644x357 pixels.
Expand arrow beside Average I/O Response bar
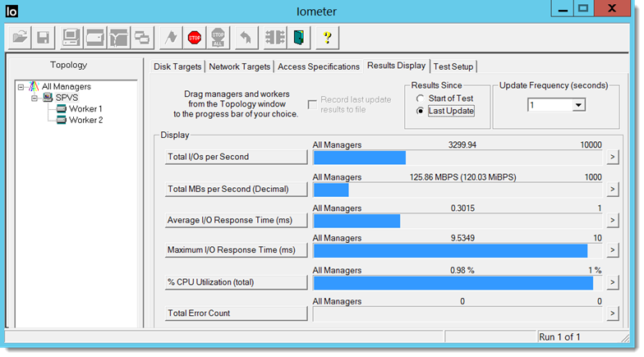[x=613, y=220]
